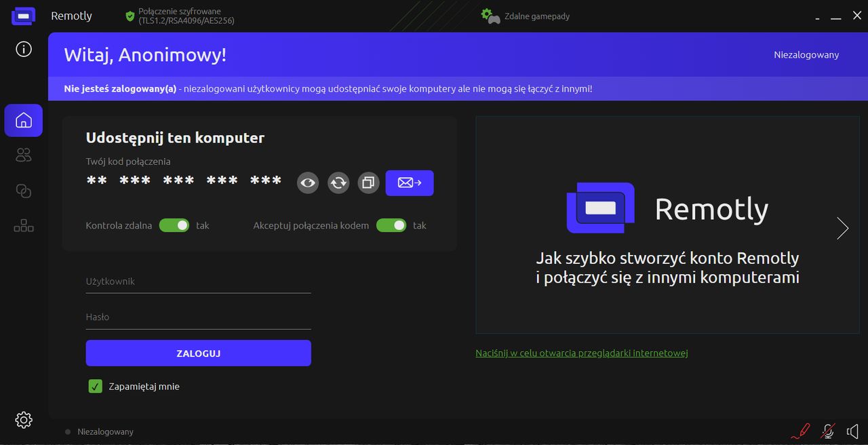The image size is (868, 445).
Task: Click the Zdalne gamepady label
Action: (537, 16)
